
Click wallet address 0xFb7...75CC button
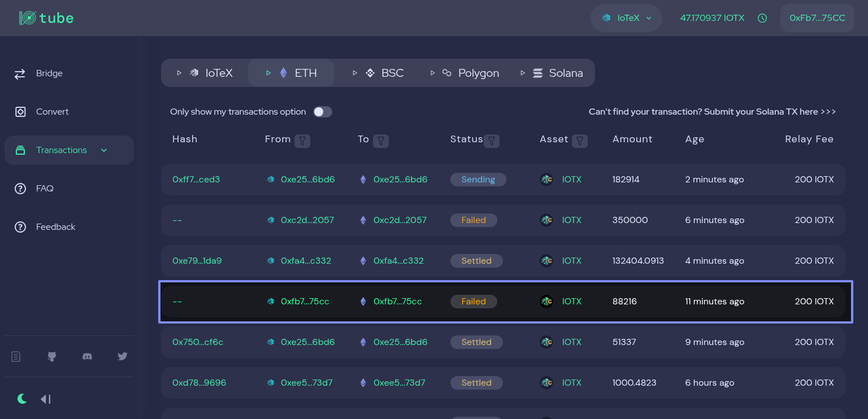click(817, 18)
